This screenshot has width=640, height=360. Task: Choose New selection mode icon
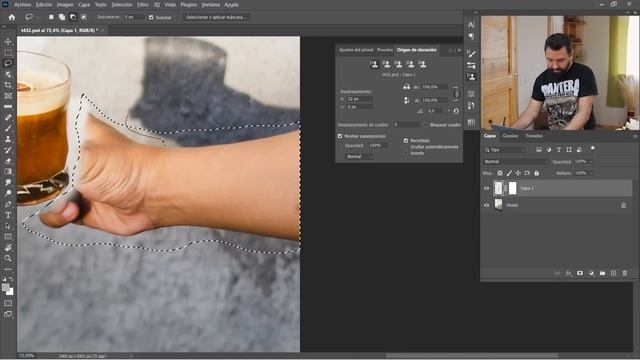(x=51, y=18)
